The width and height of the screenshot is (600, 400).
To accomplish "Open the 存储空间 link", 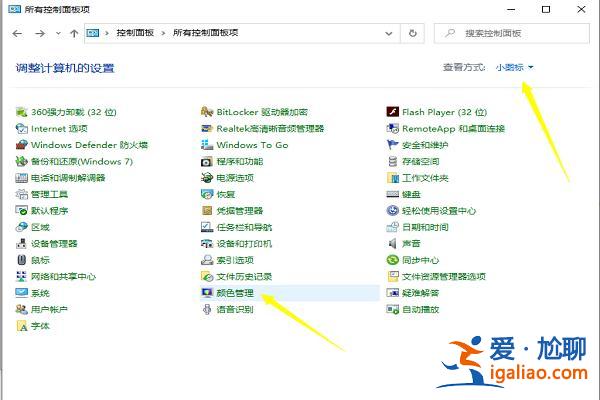I will point(421,162).
